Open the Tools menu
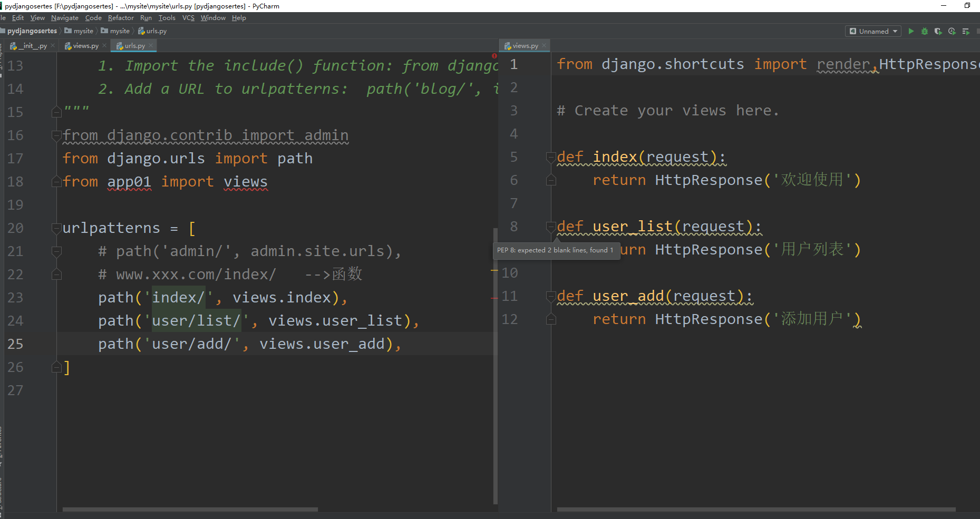980x519 pixels. point(167,18)
